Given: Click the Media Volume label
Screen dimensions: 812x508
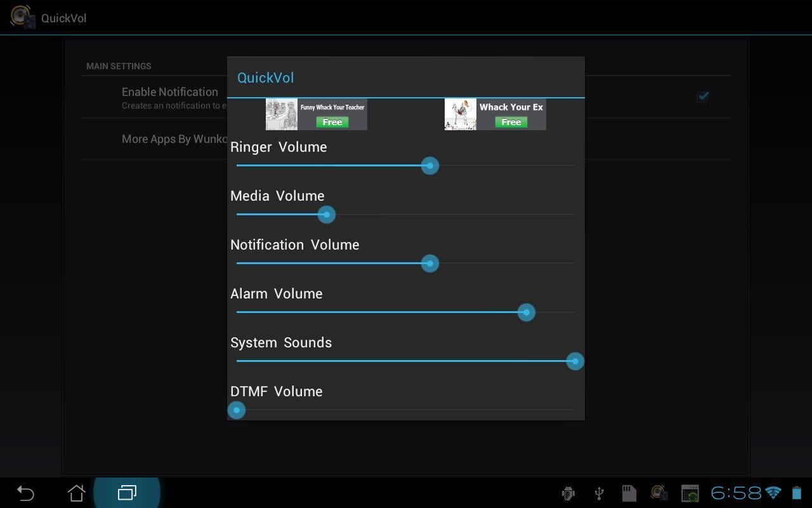Looking at the screenshot, I should (x=277, y=196).
